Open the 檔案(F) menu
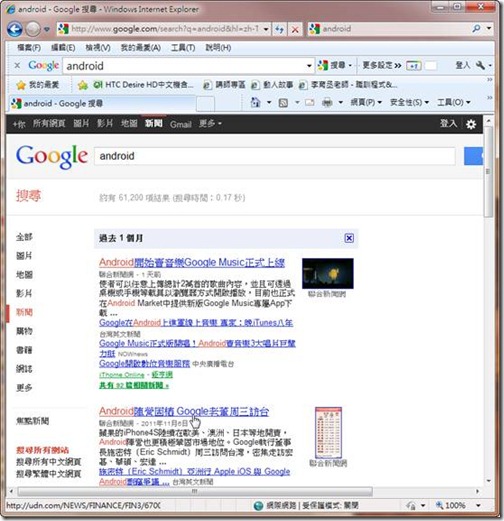 29,48
